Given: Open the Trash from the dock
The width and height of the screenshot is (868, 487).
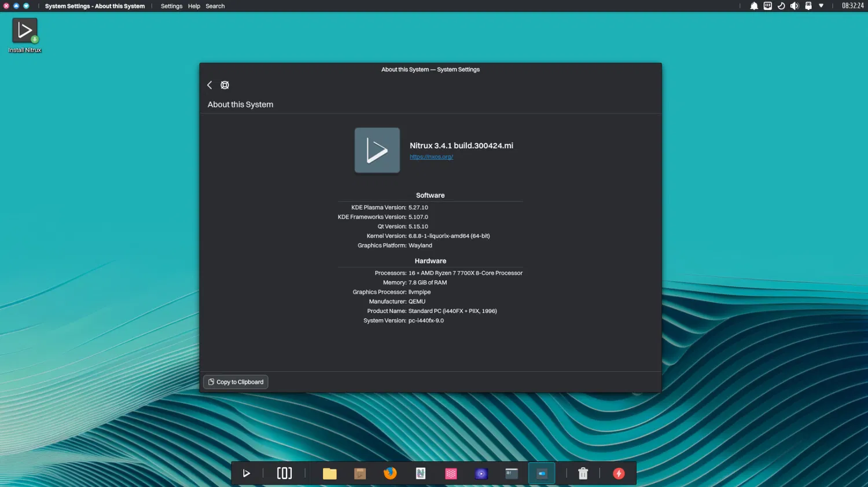Looking at the screenshot, I should 583,474.
